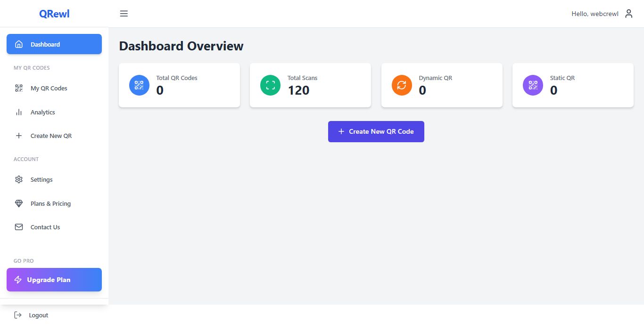Click the QRewl logo
The width and height of the screenshot is (644, 331).
[x=54, y=14]
